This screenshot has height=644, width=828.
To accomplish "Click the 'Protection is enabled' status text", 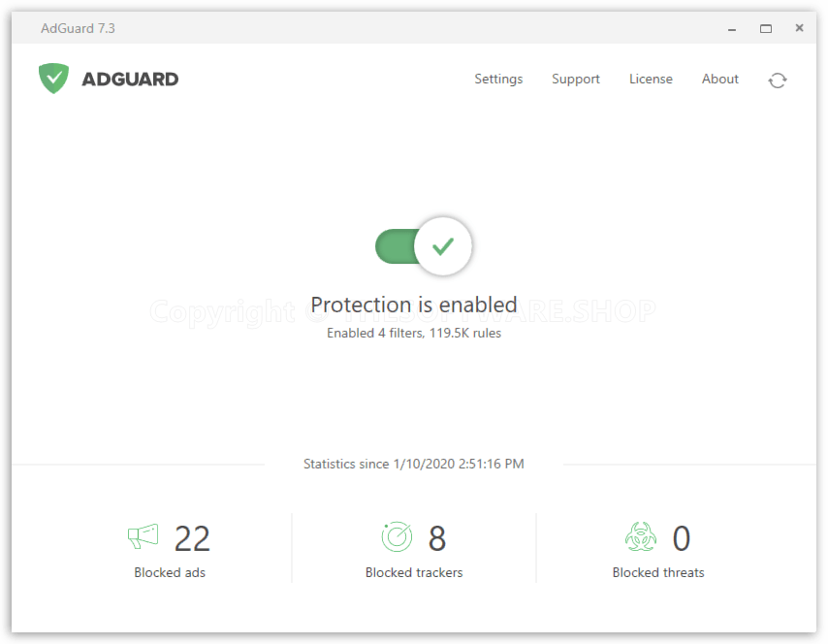I will click(414, 305).
